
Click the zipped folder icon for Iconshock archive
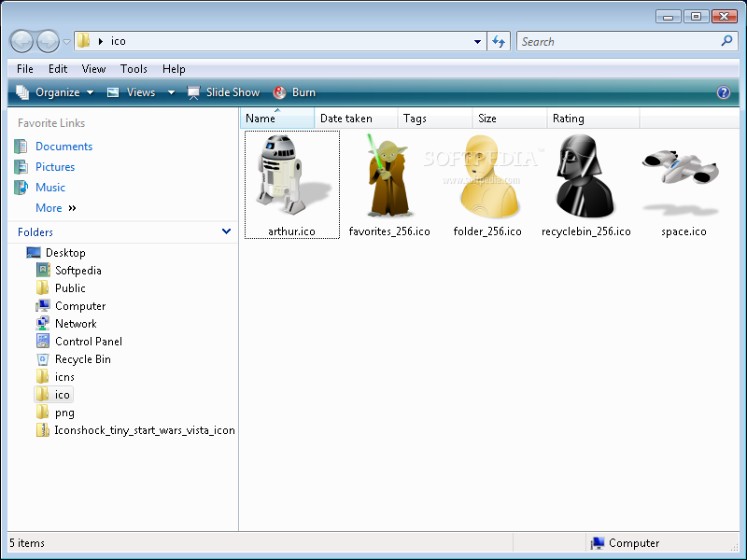click(42, 430)
